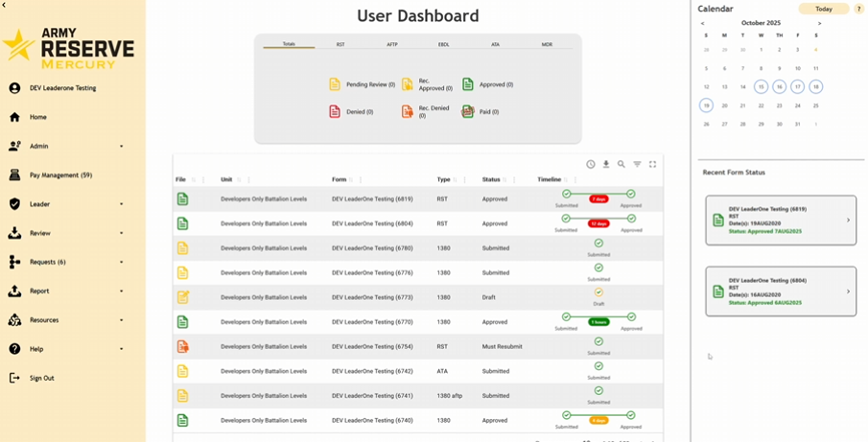Sort the table by Status column
The image size is (868, 442).
(491, 179)
